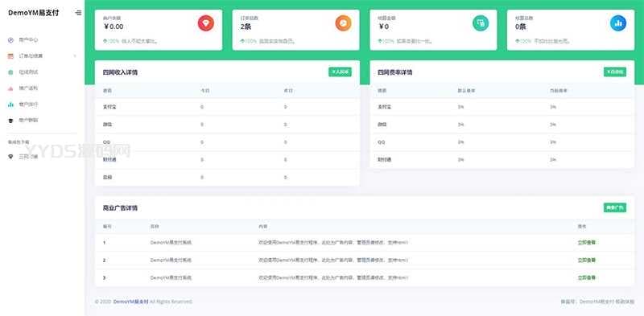Image resolution: width=644 pixels, height=316 pixels.
Task: Click the teal copy icon on ¥0 card
Action: click(x=481, y=23)
